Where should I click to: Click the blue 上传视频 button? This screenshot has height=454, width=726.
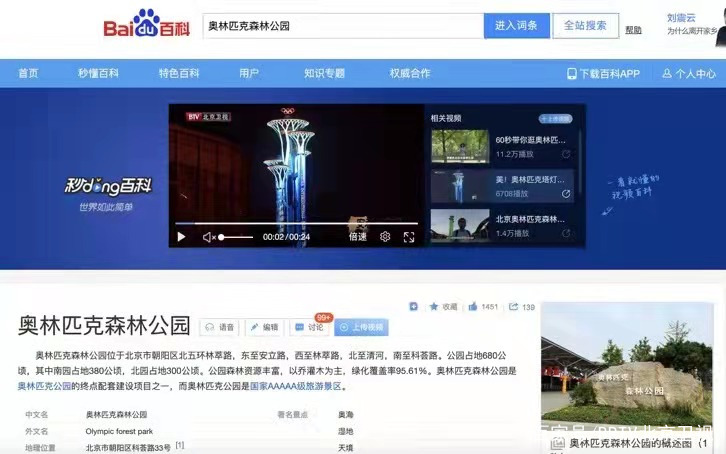(362, 327)
